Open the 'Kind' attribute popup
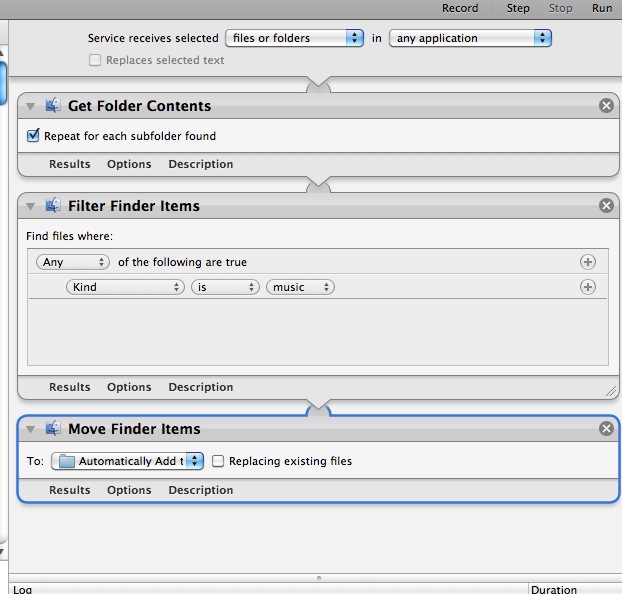Screen dimensions: 622x594 click(x=125, y=287)
